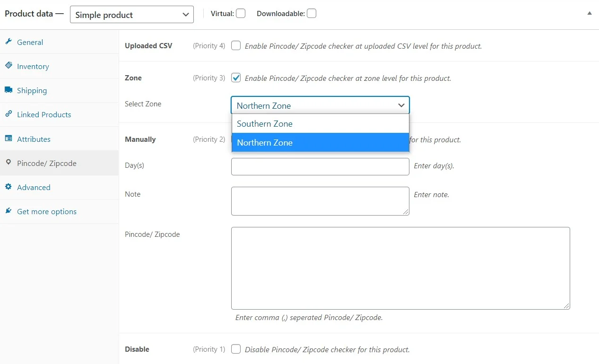The height and width of the screenshot is (364, 599).
Task: Enable Pincode checker at uploaded CSV level
Action: 236,46
